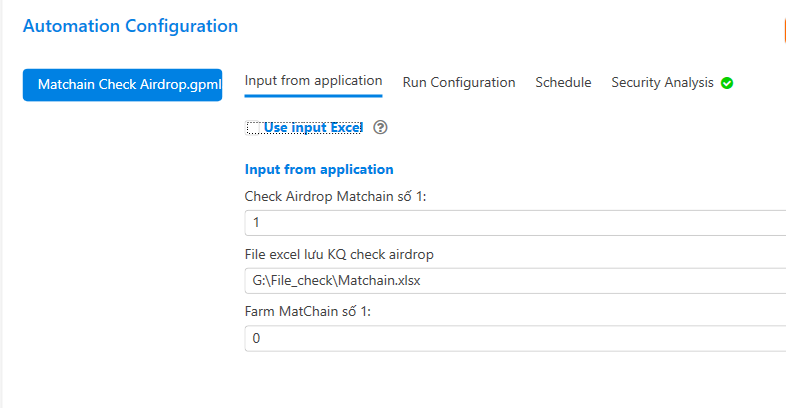Enable the Use input Excel checkbox
Screen dimensions: 786x408
click(253, 128)
